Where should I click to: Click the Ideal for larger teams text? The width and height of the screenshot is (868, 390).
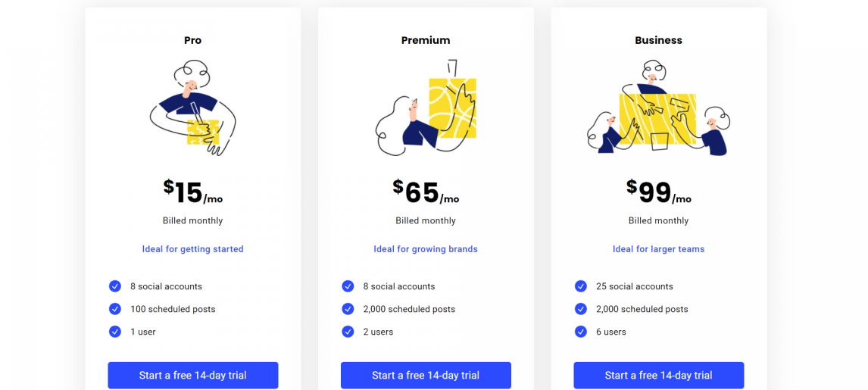coord(659,249)
